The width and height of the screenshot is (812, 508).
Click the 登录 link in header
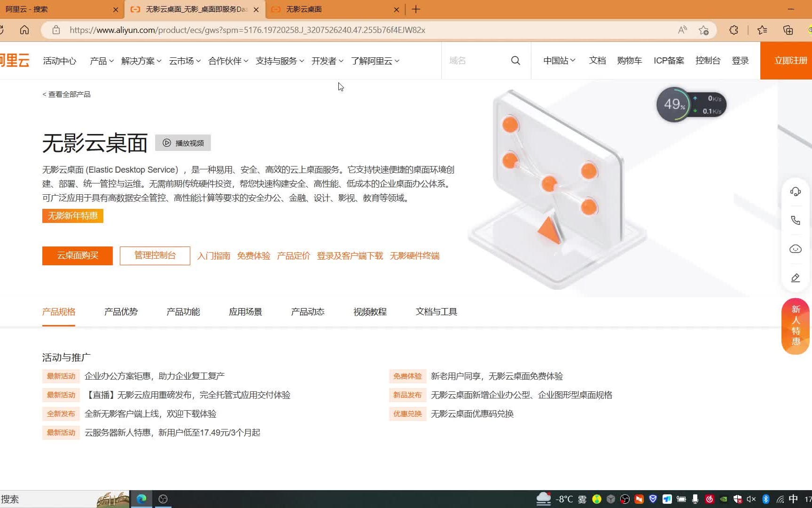pyautogui.click(x=740, y=61)
